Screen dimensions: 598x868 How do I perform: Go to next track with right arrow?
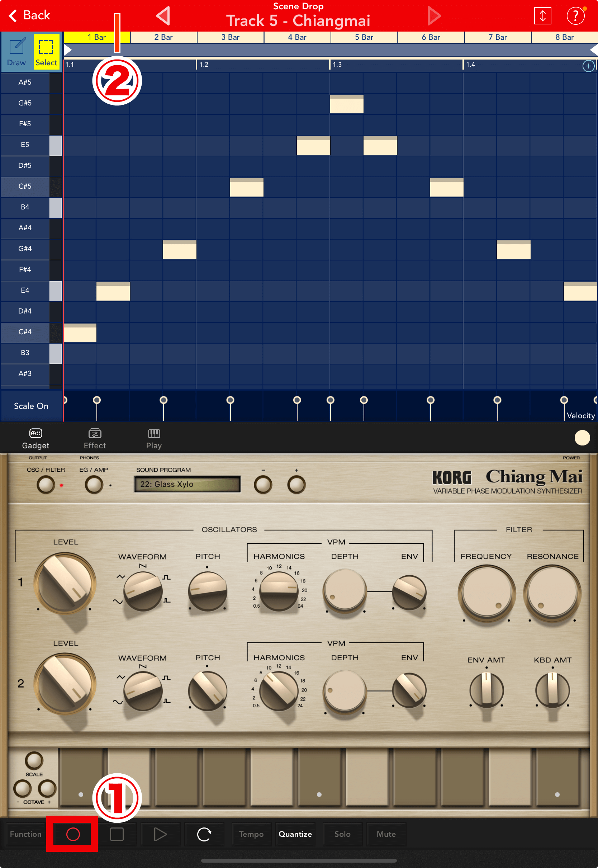coord(434,16)
